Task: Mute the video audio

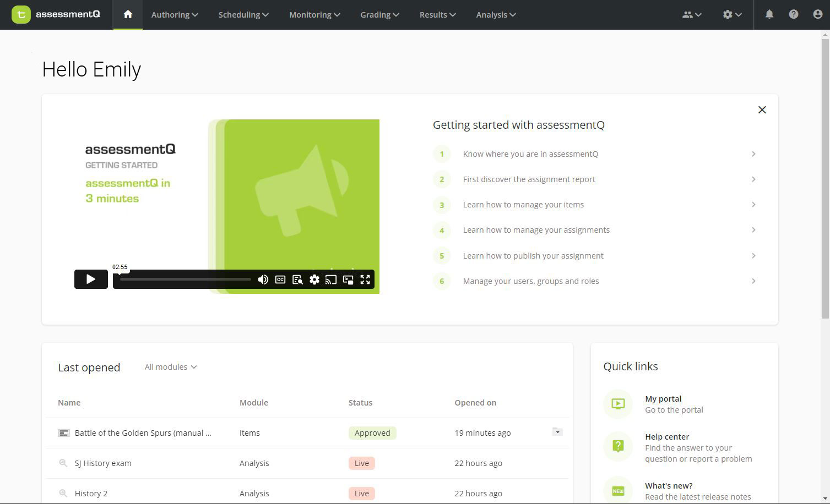Action: point(263,280)
